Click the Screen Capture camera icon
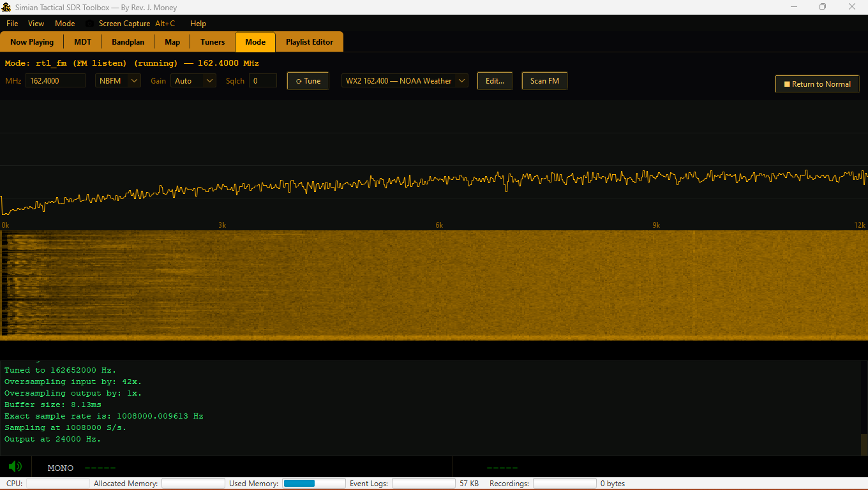The image size is (868, 490). pos(89,24)
